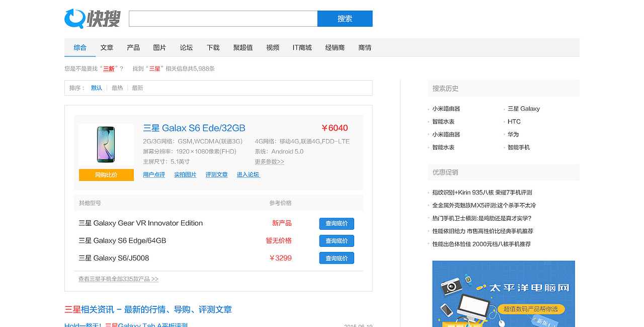Open 评测文章 link
The height and width of the screenshot is (327, 644).
[216, 175]
